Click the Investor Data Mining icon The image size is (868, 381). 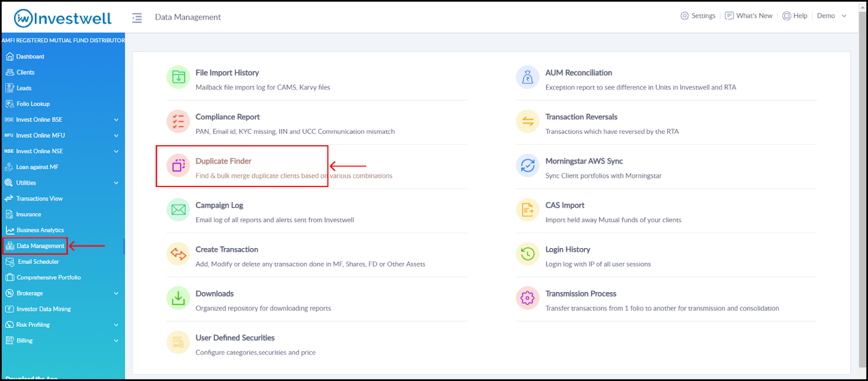(9, 309)
